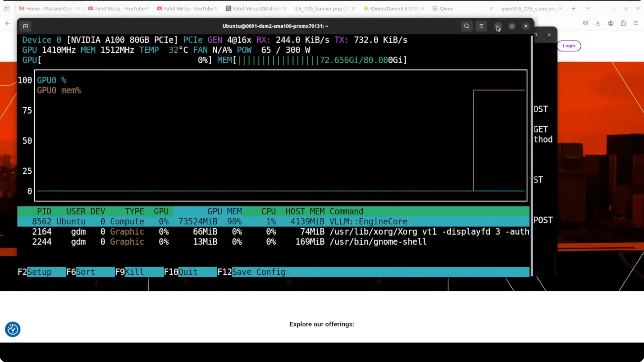Add a new browser tab
This screenshot has height=362, width=644.
pyautogui.click(x=574, y=9)
